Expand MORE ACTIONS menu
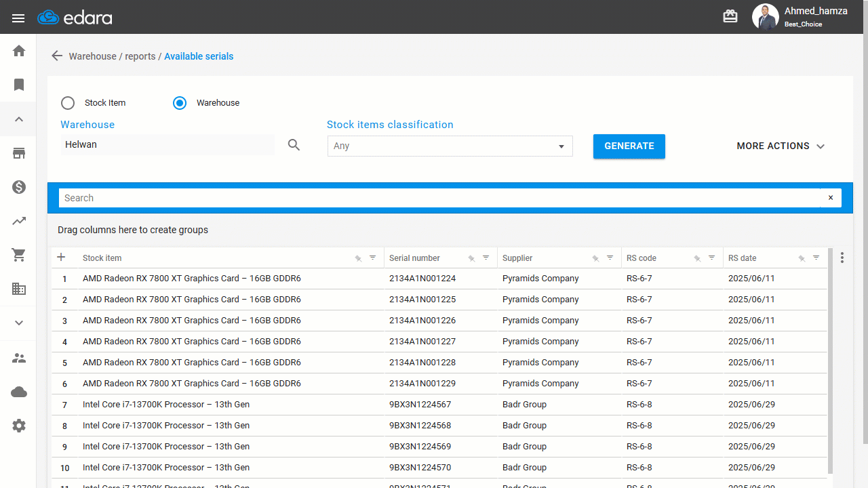The width and height of the screenshot is (868, 488). pyautogui.click(x=781, y=146)
